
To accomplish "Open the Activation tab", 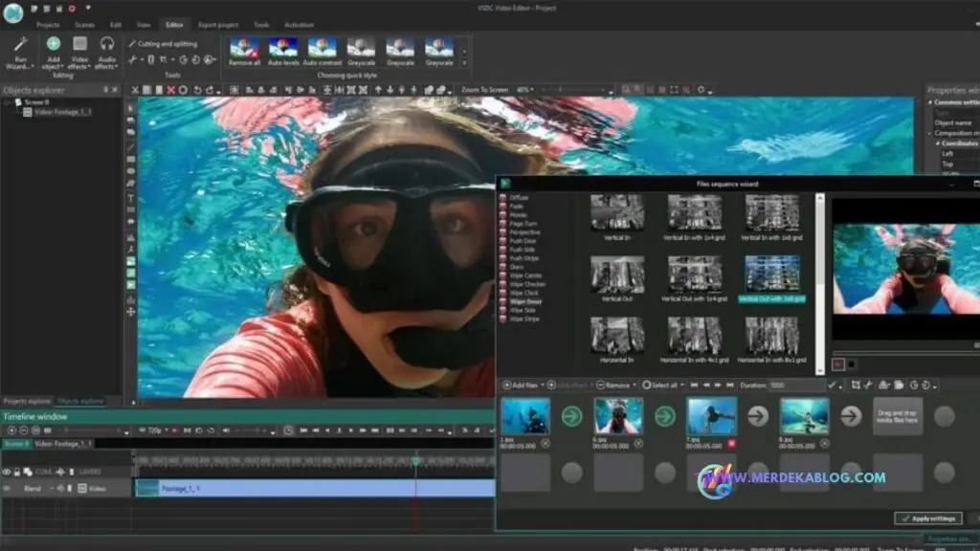I will click(300, 25).
